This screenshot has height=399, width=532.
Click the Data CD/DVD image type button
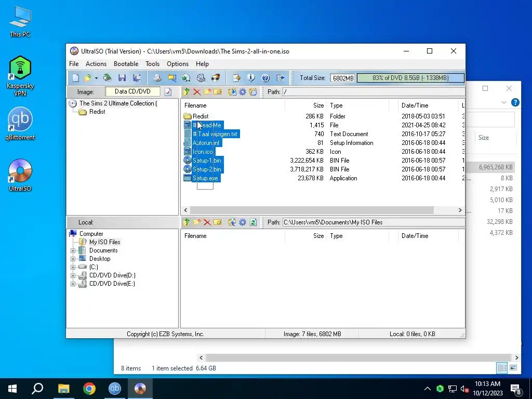[132, 91]
